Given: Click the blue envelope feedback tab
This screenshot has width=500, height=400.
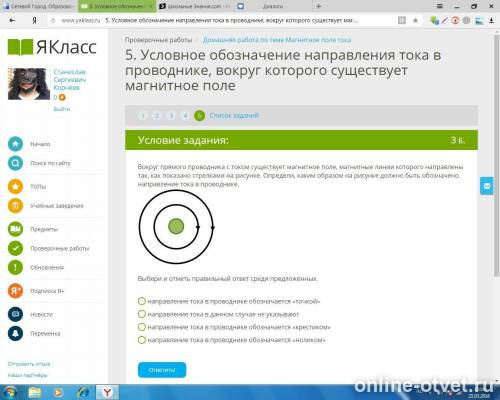Looking at the screenshot, I should tap(487, 186).
